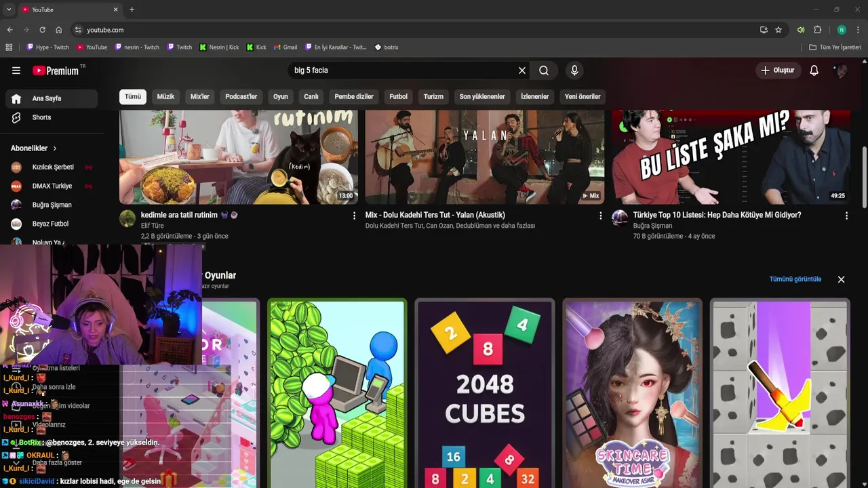
Task: Open BU LİSTE ŞAKA MI thumbnail
Action: [x=731, y=157]
